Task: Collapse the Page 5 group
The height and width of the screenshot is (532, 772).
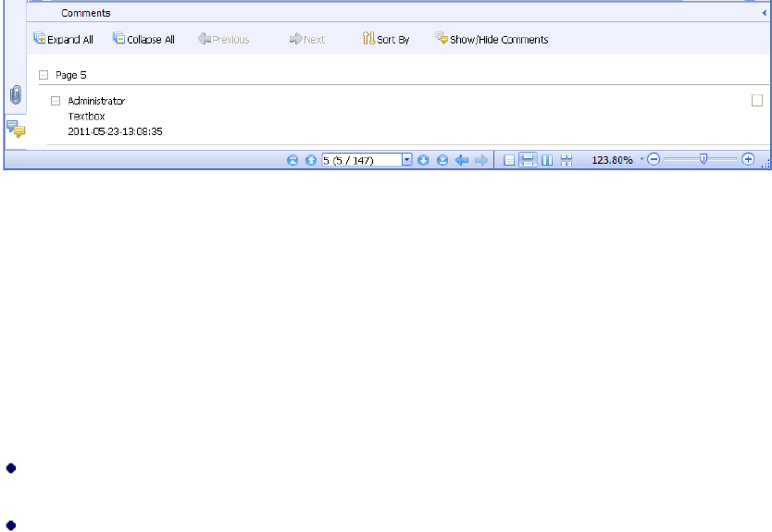Action: click(x=44, y=75)
